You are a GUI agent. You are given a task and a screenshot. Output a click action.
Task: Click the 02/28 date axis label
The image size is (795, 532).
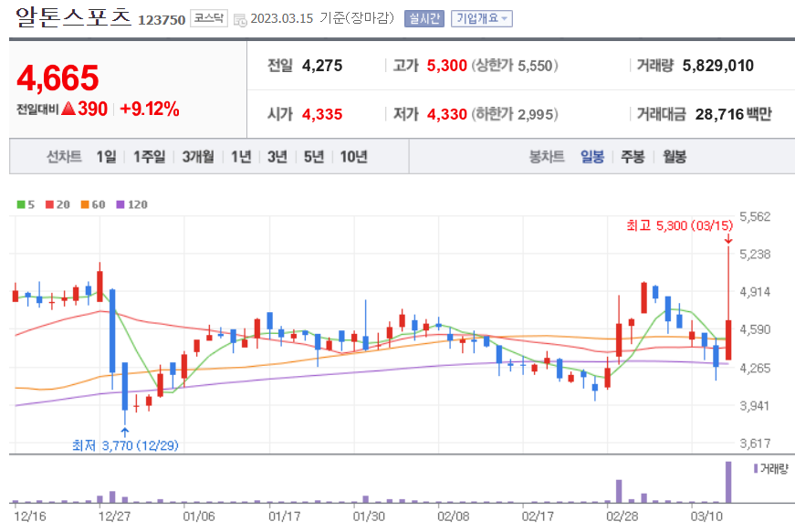tap(622, 516)
